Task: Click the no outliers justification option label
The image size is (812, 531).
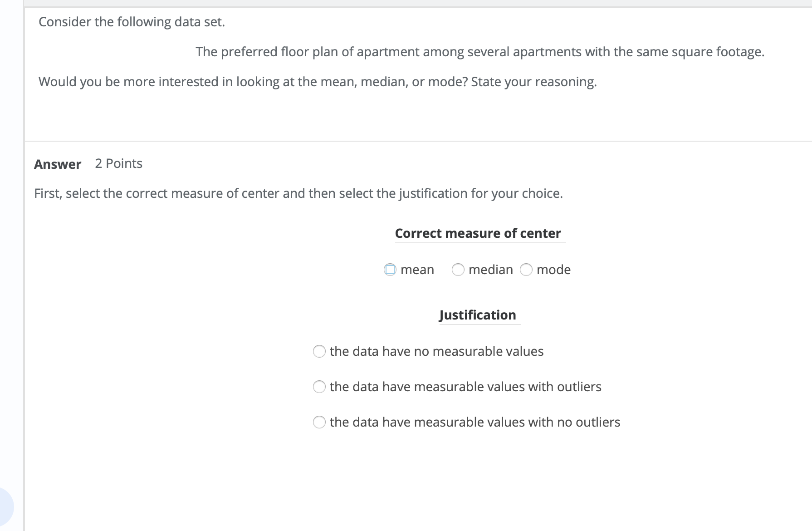Action: 475,422
